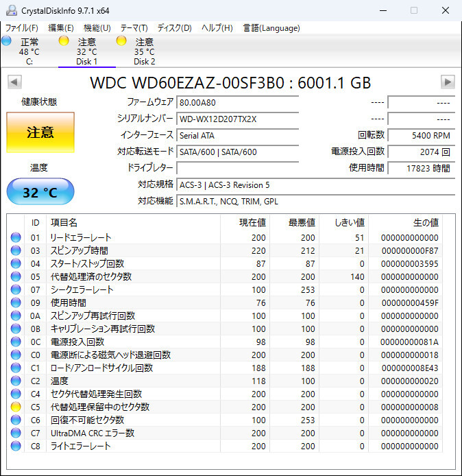
Task: Select the Disk 2 tab
Action: 145,51
